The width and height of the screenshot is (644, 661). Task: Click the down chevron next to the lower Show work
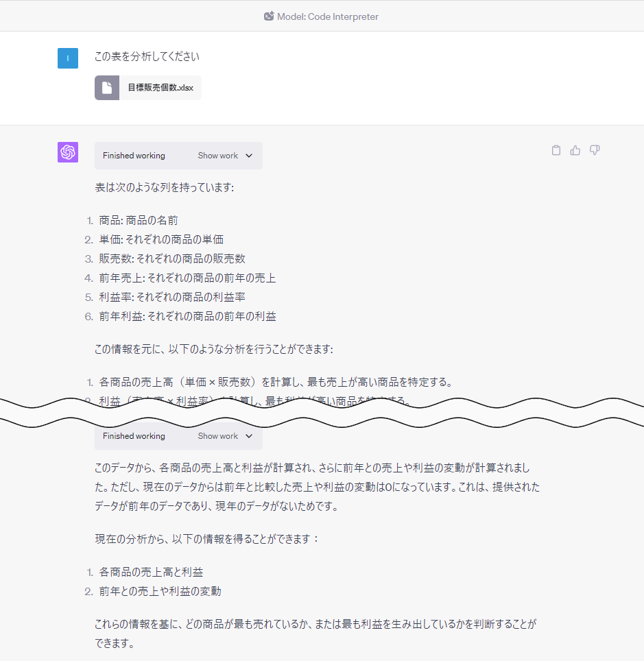tap(249, 436)
